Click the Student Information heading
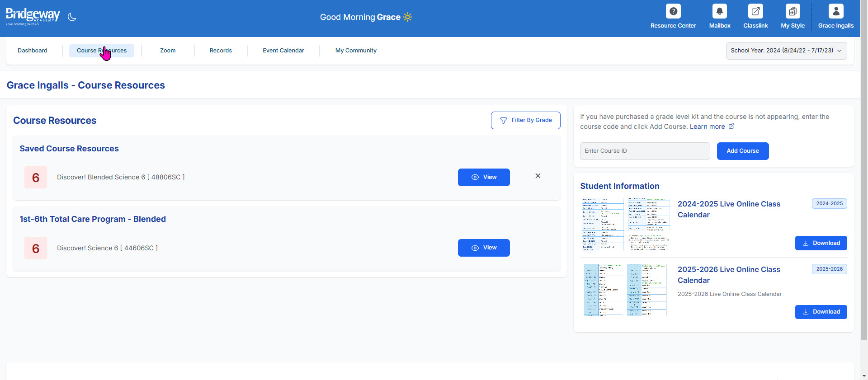 (x=619, y=186)
